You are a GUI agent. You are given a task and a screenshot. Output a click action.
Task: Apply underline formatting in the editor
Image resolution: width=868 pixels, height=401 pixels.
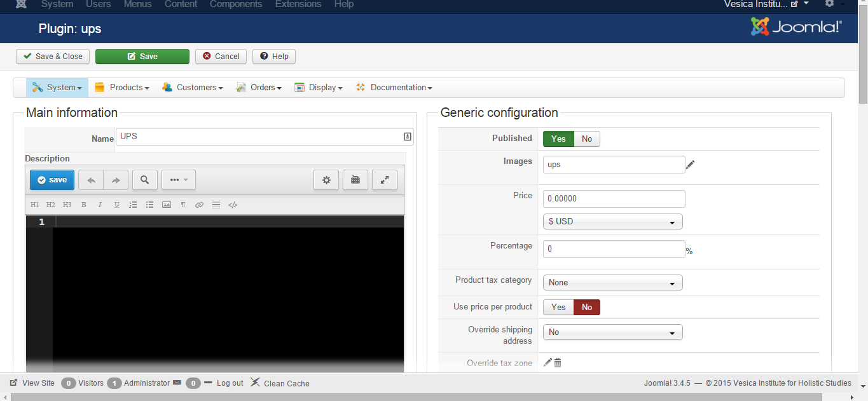point(117,205)
